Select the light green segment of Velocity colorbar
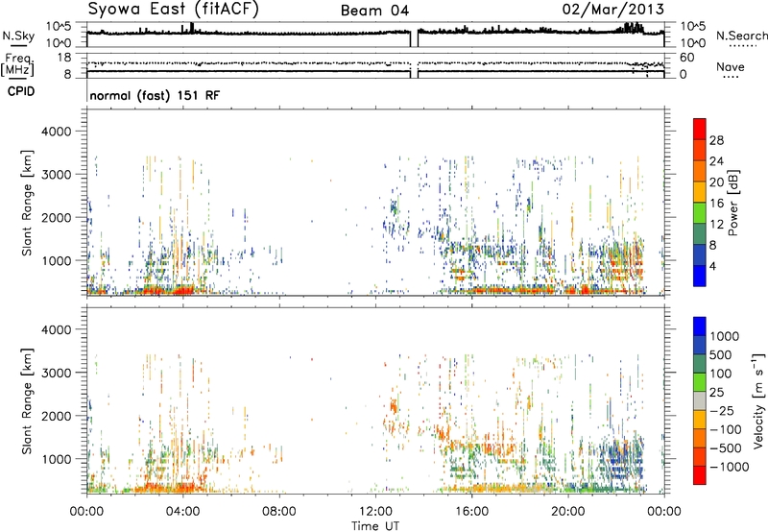The height and width of the screenshot is (532, 768). (x=700, y=382)
